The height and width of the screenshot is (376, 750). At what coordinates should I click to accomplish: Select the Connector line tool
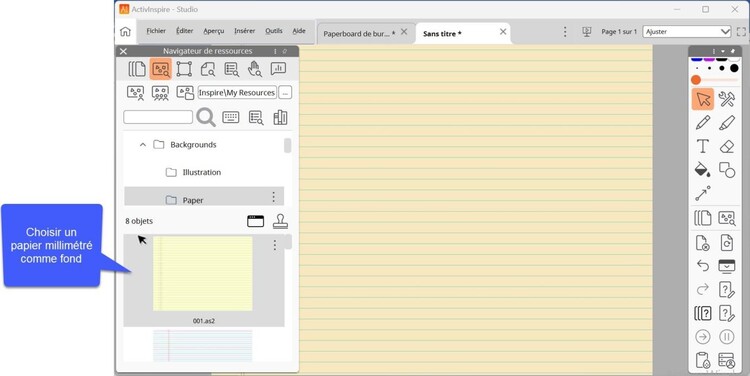[x=703, y=193]
